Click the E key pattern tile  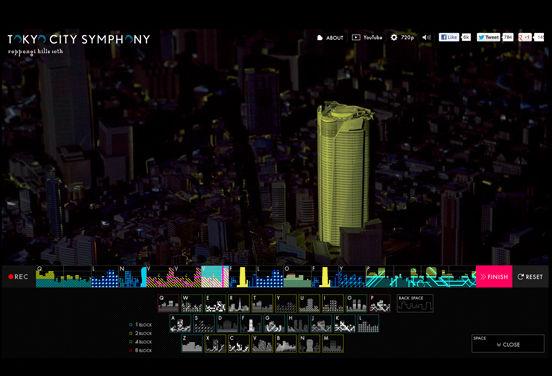(215, 303)
